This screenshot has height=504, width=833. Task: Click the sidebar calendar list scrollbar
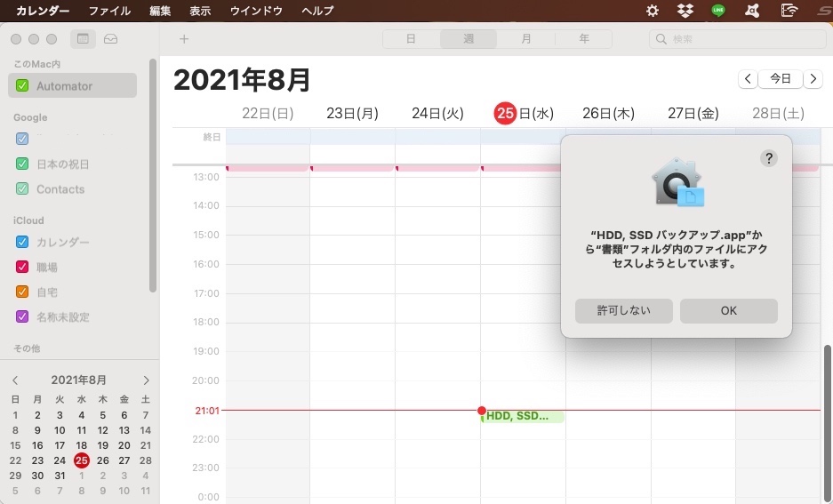(153, 175)
